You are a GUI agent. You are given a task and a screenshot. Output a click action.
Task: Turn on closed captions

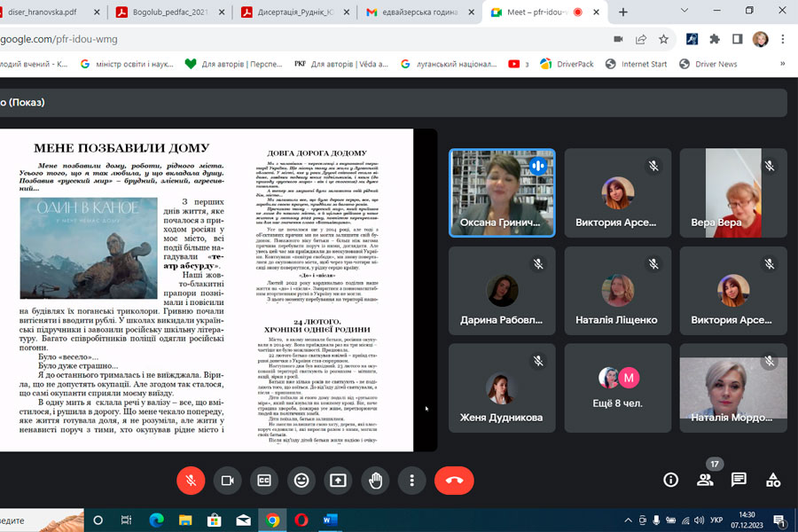click(263, 480)
